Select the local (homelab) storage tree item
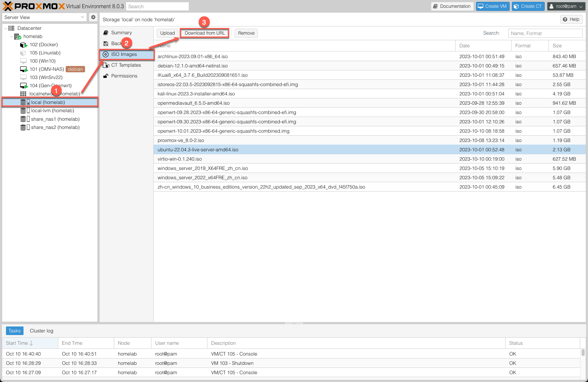 coord(50,102)
